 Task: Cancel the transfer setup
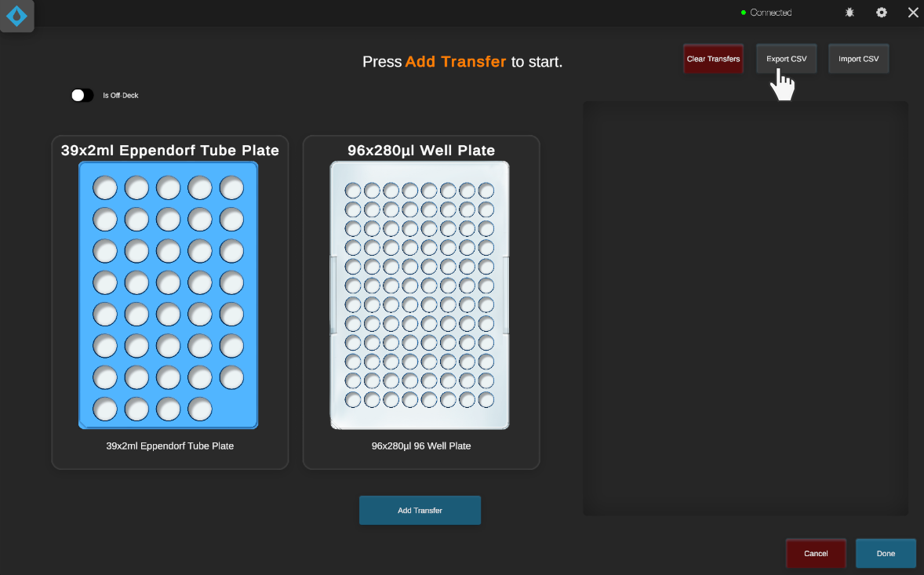click(816, 553)
